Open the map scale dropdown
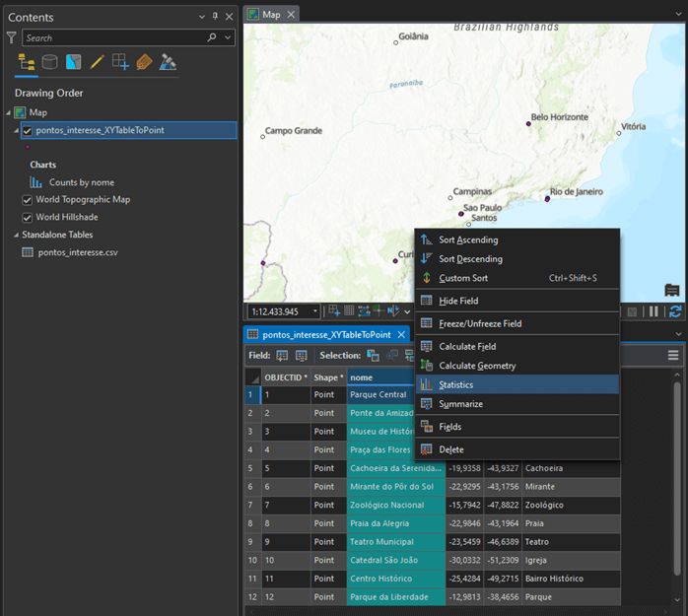 point(315,311)
